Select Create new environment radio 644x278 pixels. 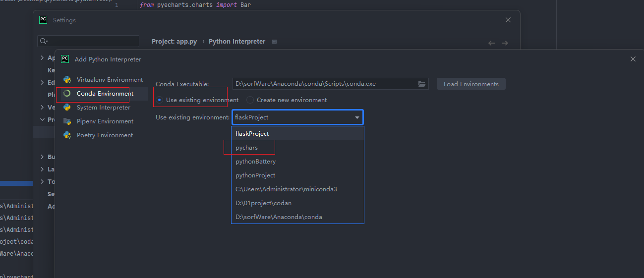point(250,100)
